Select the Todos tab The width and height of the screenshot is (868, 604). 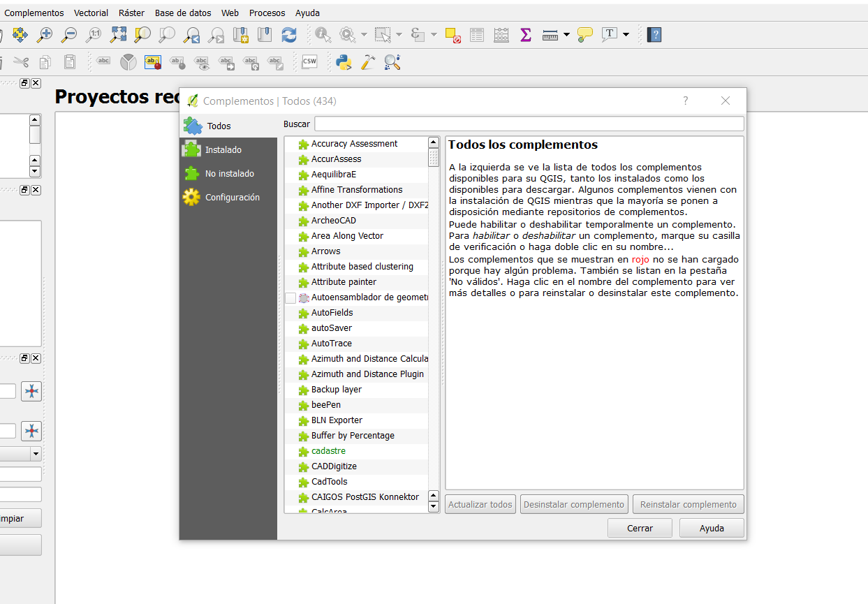pyautogui.click(x=228, y=126)
